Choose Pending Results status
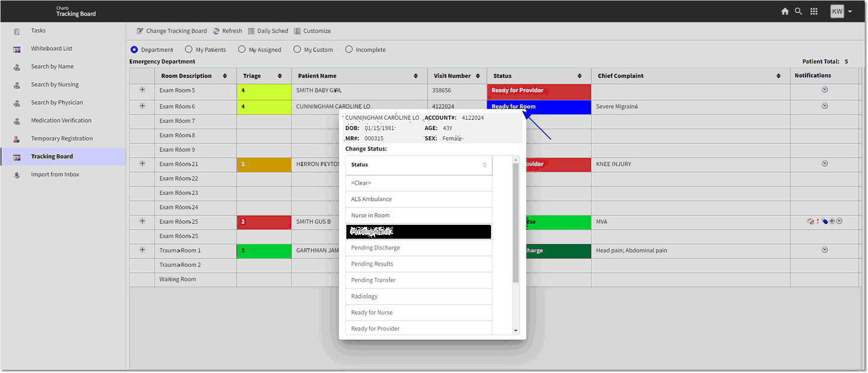This screenshot has width=868, height=373. tap(419, 264)
